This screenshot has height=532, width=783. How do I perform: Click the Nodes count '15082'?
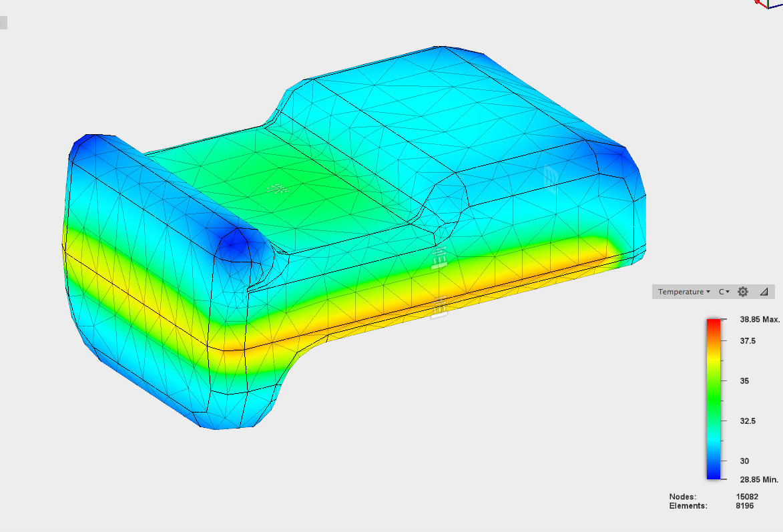pyautogui.click(x=747, y=497)
